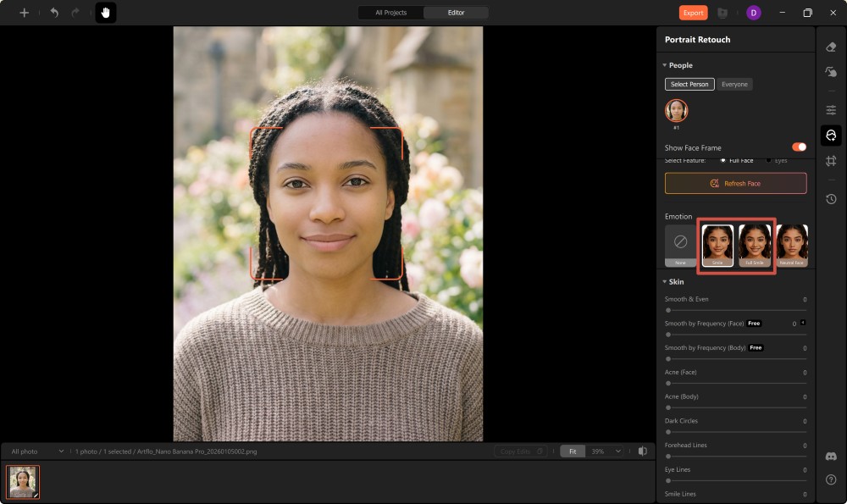Click the Undo arrow icon
This screenshot has width=847, height=504.
pyautogui.click(x=54, y=13)
